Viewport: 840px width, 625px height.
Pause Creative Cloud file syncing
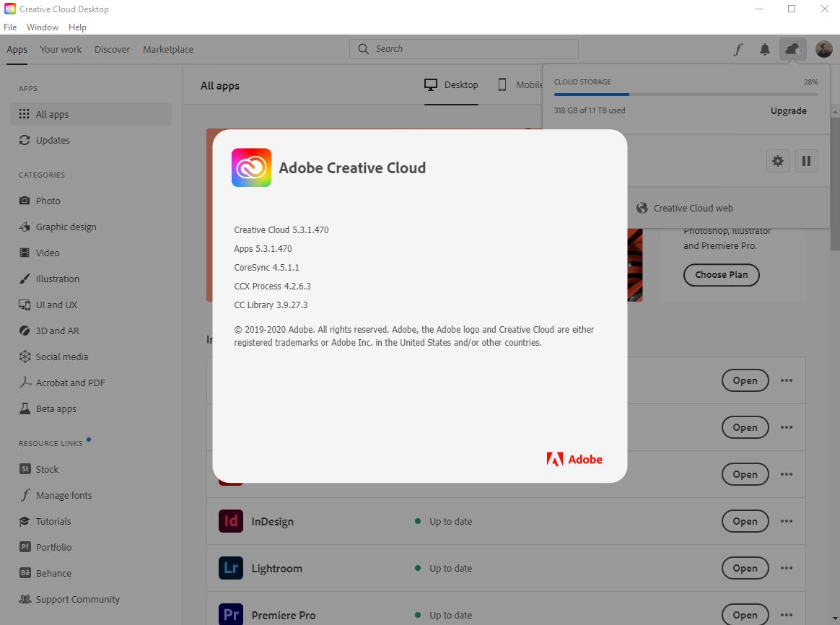pos(806,160)
